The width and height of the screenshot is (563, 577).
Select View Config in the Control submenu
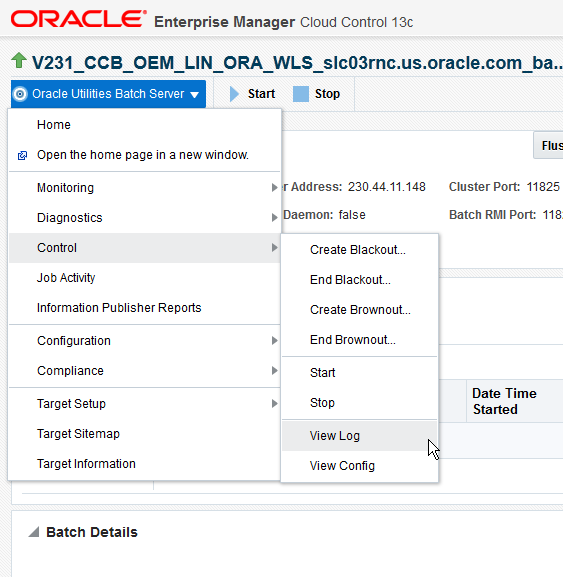(x=360, y=466)
